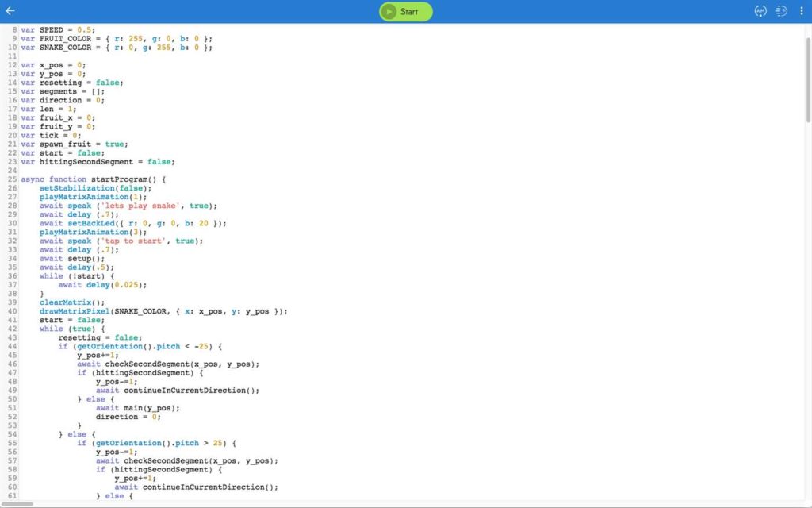Click line number 24 in the gutter

[12, 171]
